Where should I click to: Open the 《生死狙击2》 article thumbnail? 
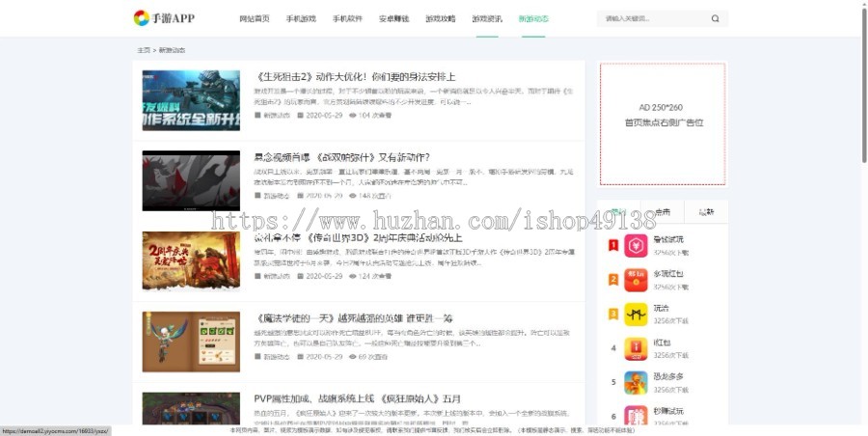[191, 100]
